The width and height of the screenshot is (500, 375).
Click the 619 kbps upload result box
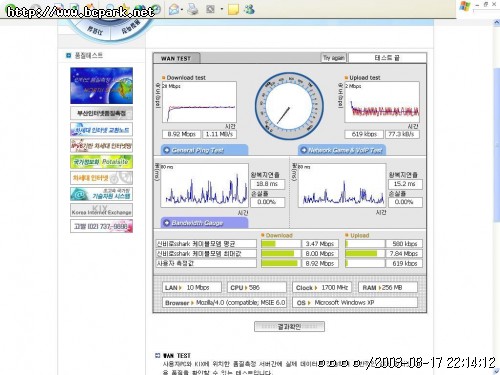364,134
